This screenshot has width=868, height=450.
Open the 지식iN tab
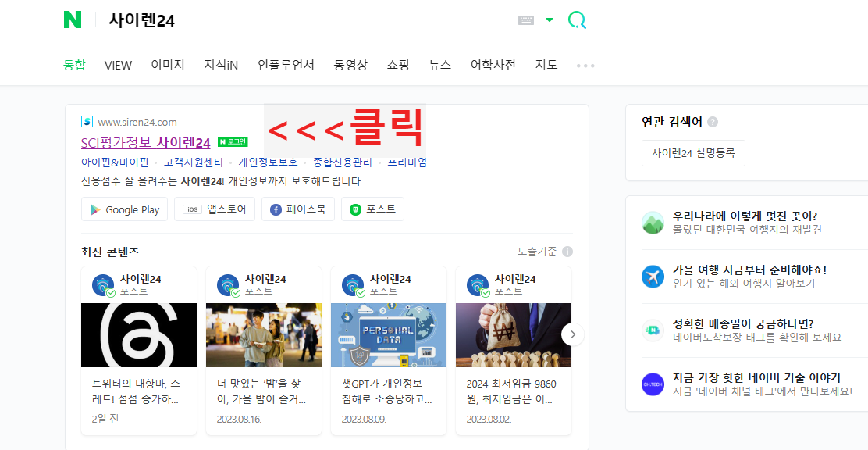coord(221,65)
